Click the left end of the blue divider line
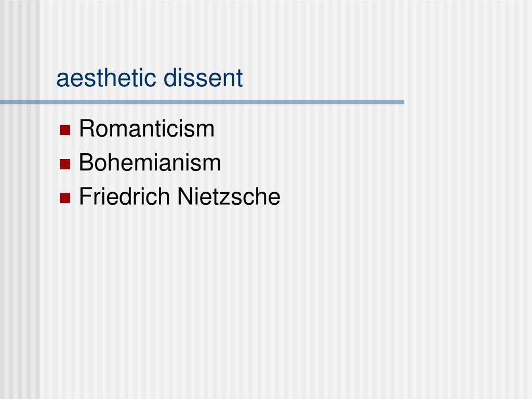The height and width of the screenshot is (399, 532). [x=3, y=102]
